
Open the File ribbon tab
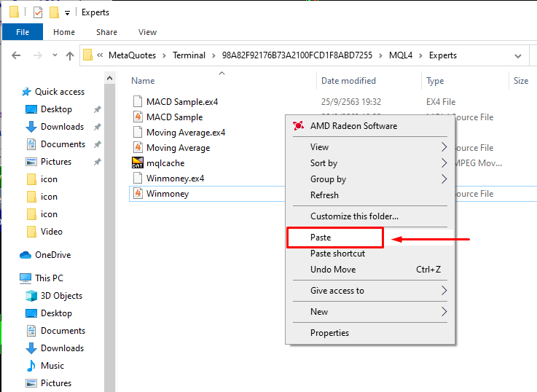[23, 32]
